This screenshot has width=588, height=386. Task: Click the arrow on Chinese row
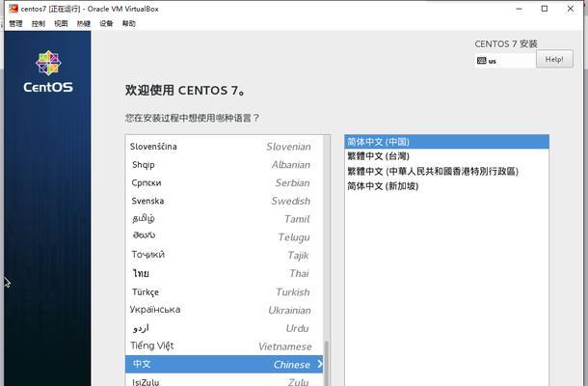319,364
